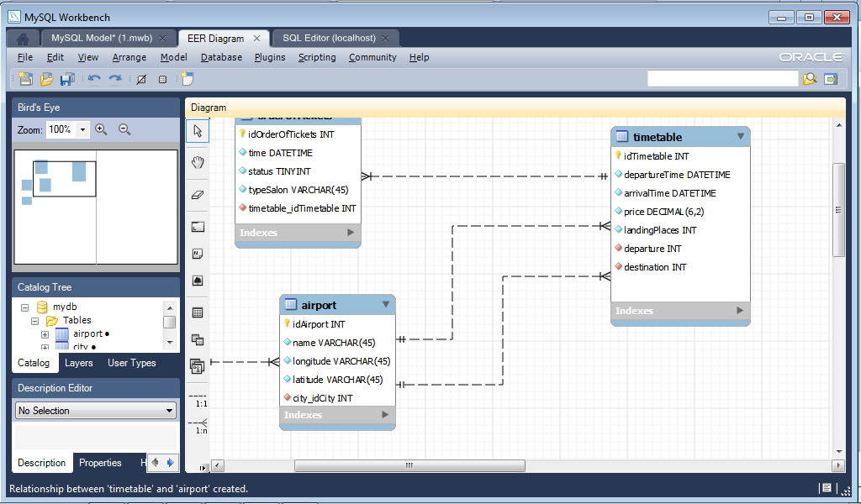Click the right tab scroll arrow

170,462
